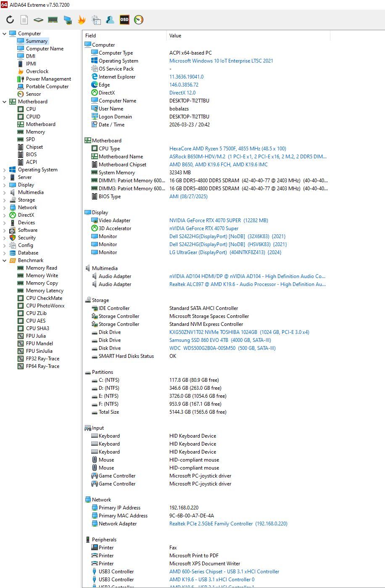Select Sensor gauge icon in tree
Viewport: 385px width, 588px height.
pos(21,94)
